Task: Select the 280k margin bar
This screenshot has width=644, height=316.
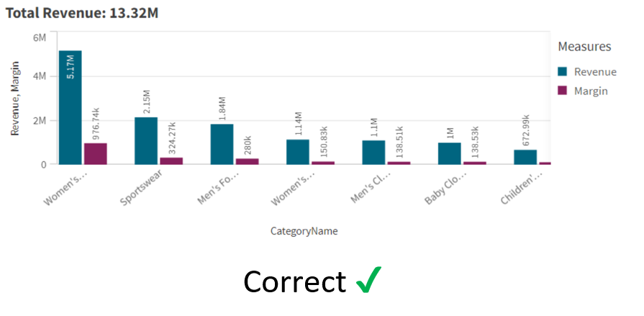Action: 248,161
